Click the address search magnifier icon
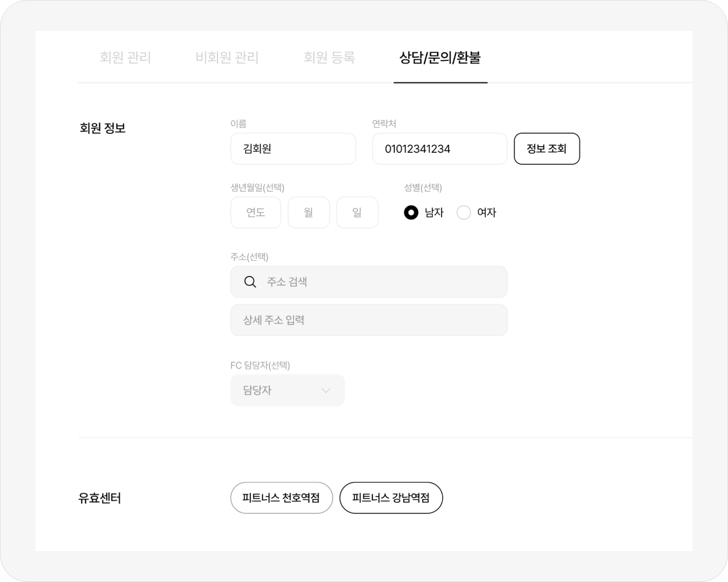The height and width of the screenshot is (582, 728). tap(250, 282)
